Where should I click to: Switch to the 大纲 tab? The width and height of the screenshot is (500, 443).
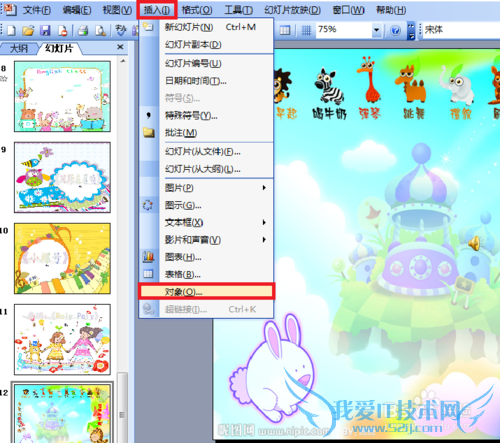[x=19, y=48]
